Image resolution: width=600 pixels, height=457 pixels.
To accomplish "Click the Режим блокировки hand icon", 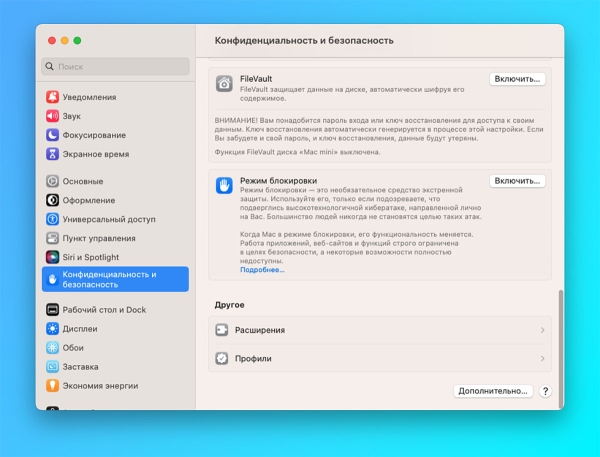I will click(x=225, y=187).
